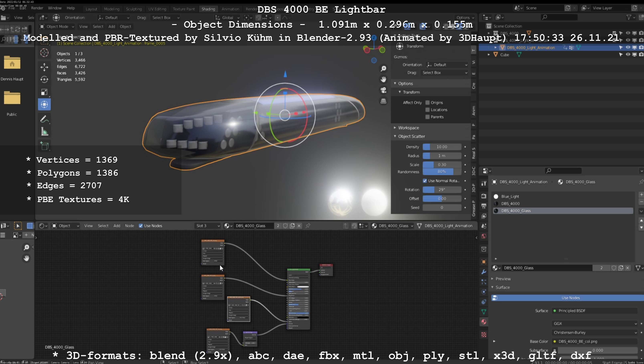Click Surface Principled BSDF shader field
Viewport: 644px width, 364px height.
(x=595, y=311)
